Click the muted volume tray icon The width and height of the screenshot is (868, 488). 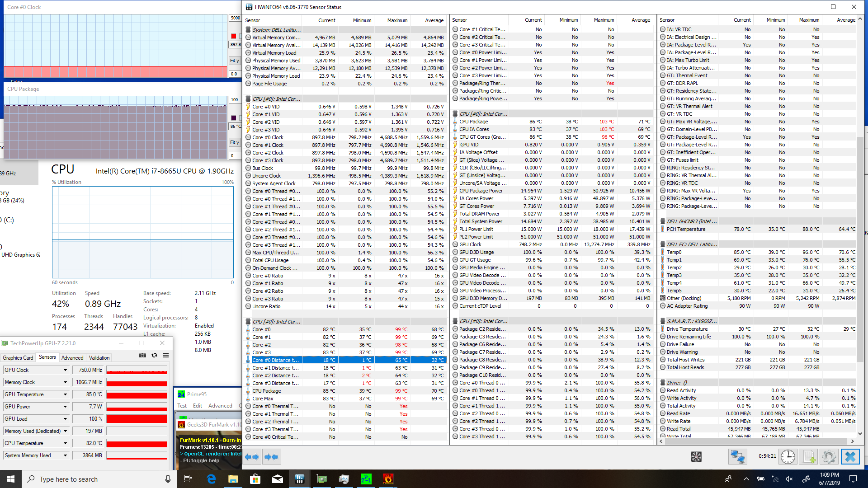click(x=789, y=479)
